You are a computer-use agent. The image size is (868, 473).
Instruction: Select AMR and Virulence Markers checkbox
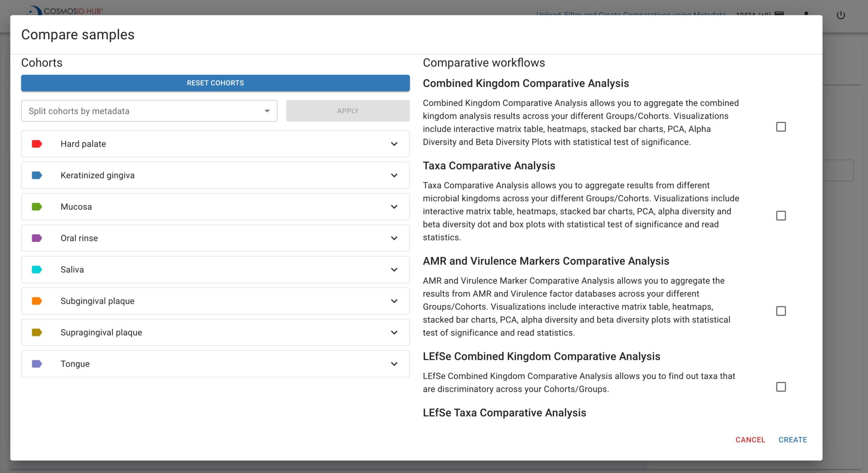[x=781, y=311]
